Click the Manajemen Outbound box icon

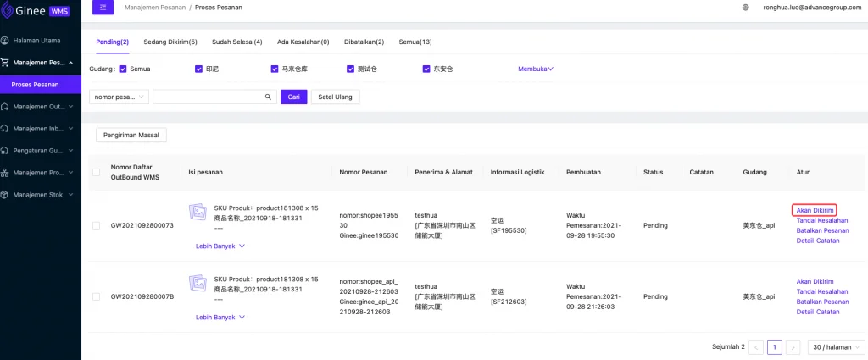[5, 106]
